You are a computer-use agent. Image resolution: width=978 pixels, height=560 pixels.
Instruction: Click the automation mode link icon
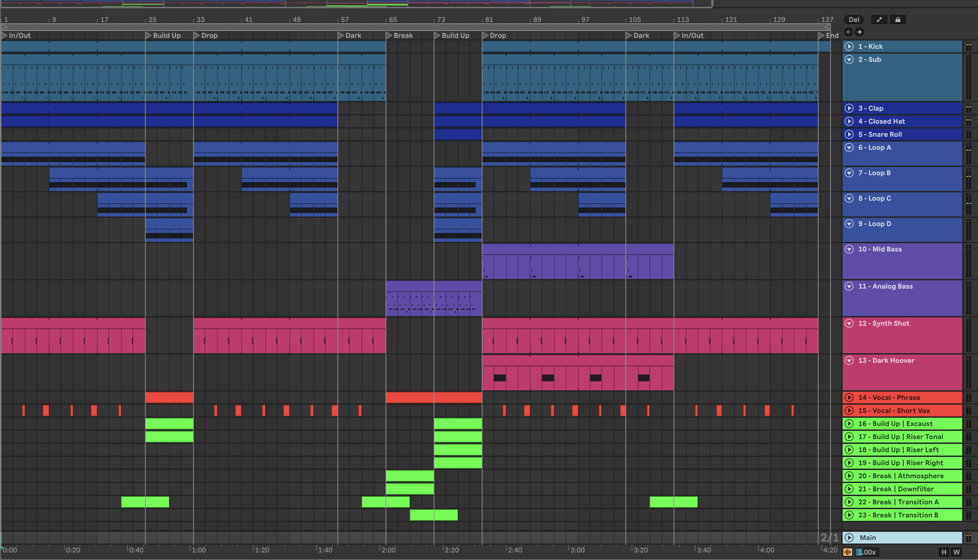[x=879, y=20]
